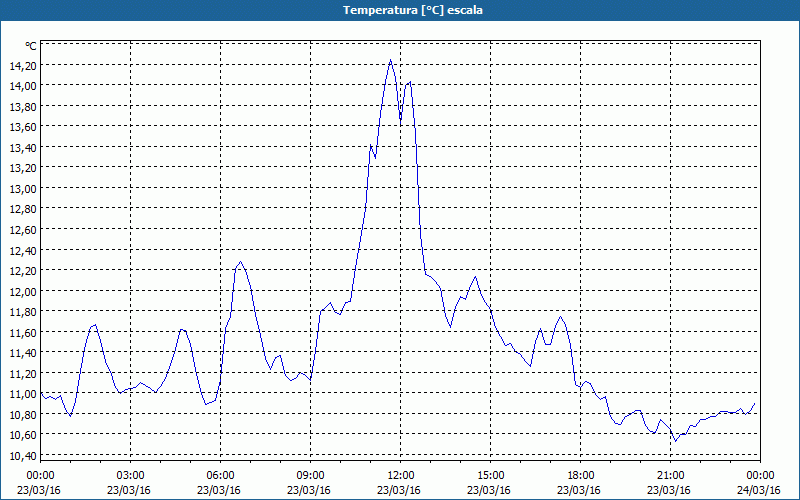Viewport: 800px width, 500px height.
Task: Select the 06:00 time axis label
Action: (x=220, y=476)
